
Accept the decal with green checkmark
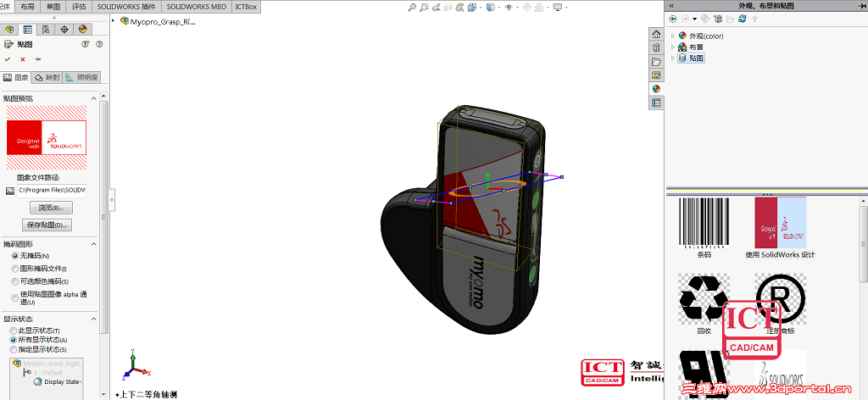coord(7,59)
